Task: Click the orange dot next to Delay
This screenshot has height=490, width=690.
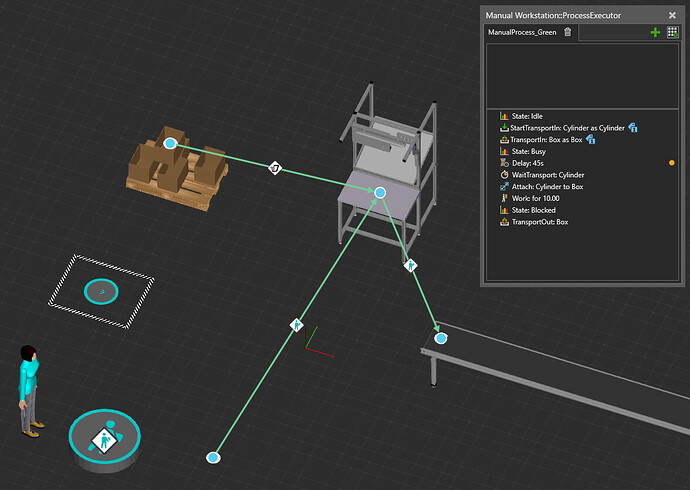Action: (671, 163)
